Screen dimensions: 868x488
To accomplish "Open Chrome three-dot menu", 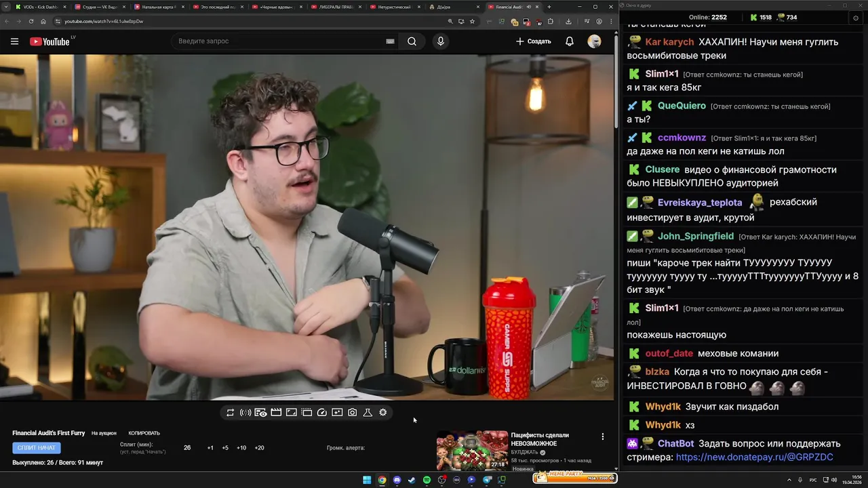I will (x=611, y=21).
